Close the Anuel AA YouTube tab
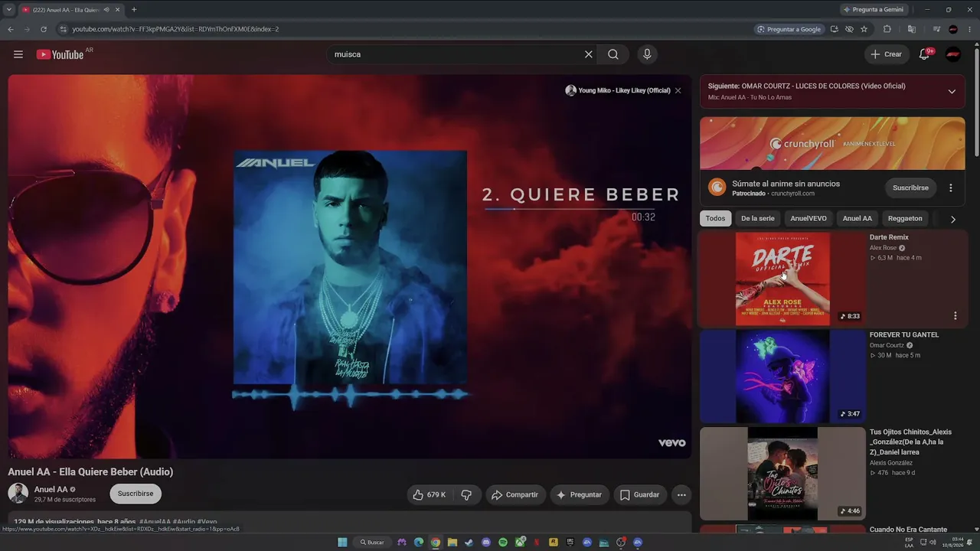 click(117, 9)
